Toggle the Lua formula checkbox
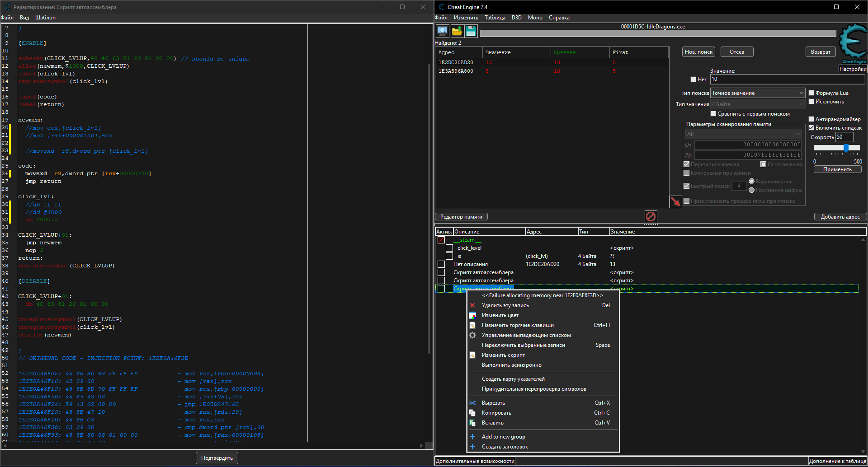 811,93
